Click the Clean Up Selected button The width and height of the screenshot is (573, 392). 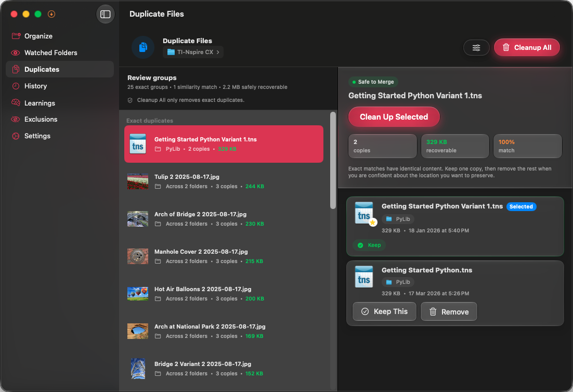point(394,117)
